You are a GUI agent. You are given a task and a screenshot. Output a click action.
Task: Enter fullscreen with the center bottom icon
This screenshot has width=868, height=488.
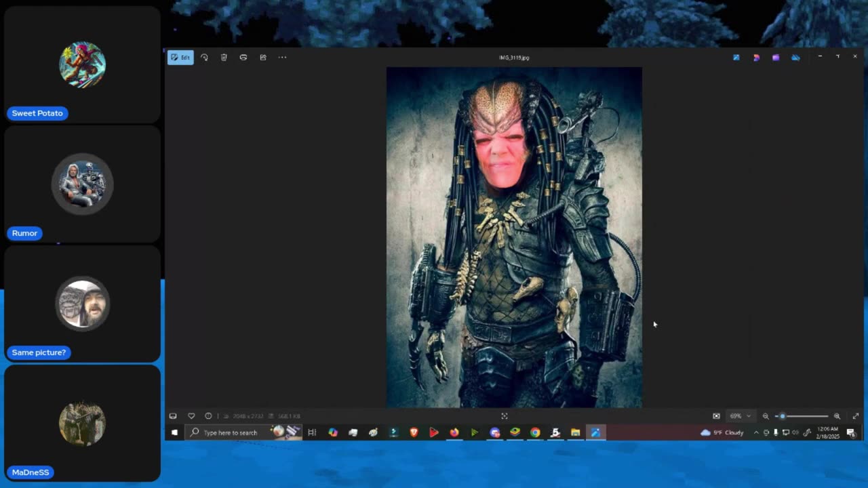tap(505, 416)
